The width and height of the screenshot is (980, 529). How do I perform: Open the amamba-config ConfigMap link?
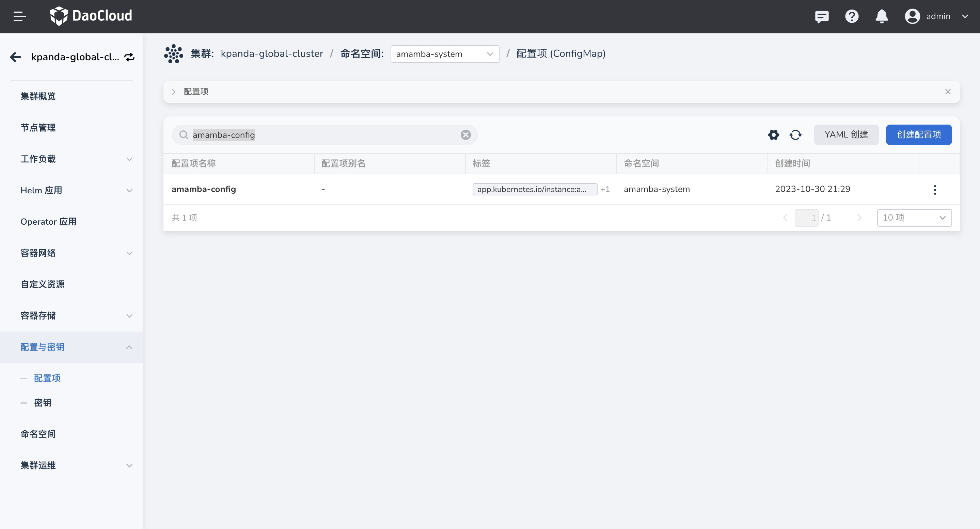click(204, 189)
